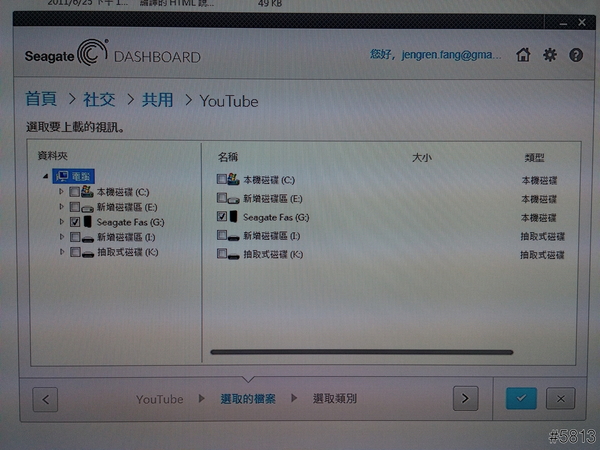Sort by 名稱 column header
This screenshot has width=600, height=450.
click(228, 157)
